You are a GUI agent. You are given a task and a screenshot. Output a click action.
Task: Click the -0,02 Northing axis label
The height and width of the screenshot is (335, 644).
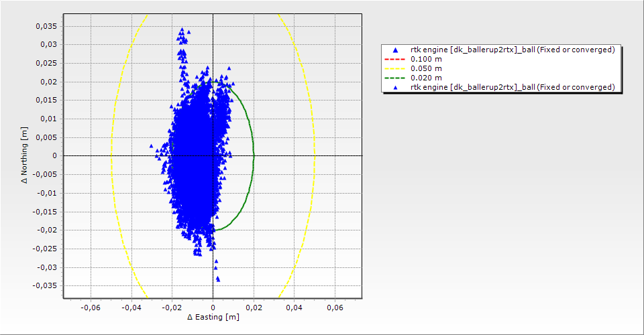[x=47, y=230]
